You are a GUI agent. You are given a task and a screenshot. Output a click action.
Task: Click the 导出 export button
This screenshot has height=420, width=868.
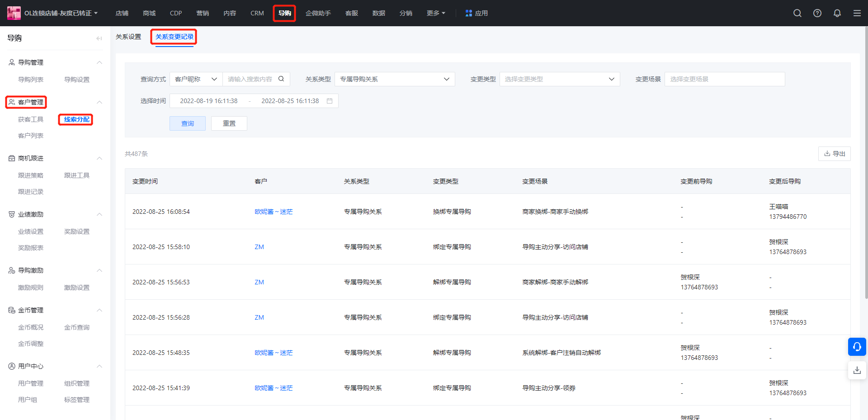834,154
